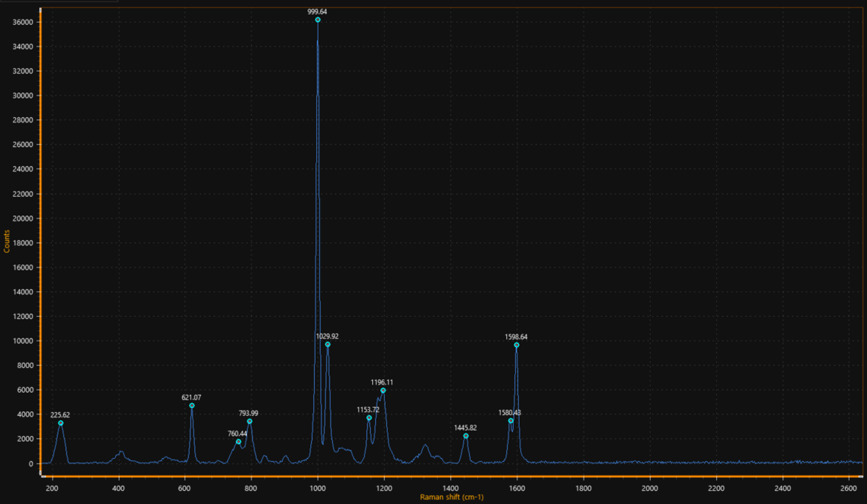Select the peak marker labeled 1580.43
Image resolution: width=867 pixels, height=504 pixels.
coord(511,421)
